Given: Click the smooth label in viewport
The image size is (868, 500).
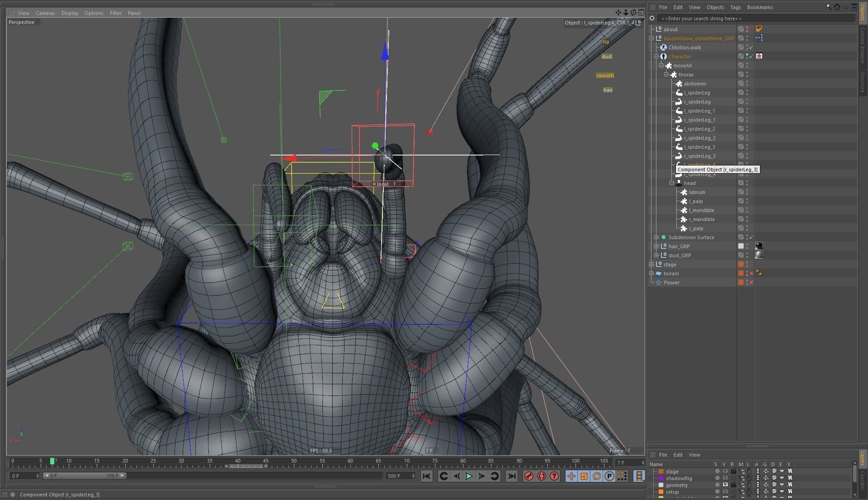Looking at the screenshot, I should pos(605,75).
